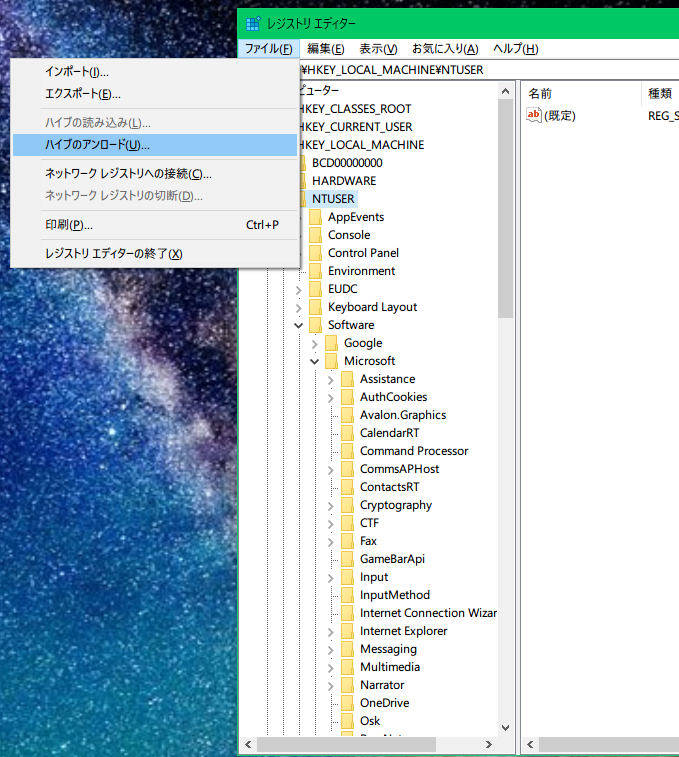Collapse the Software key
Screen dimensions: 679x757
point(298,325)
